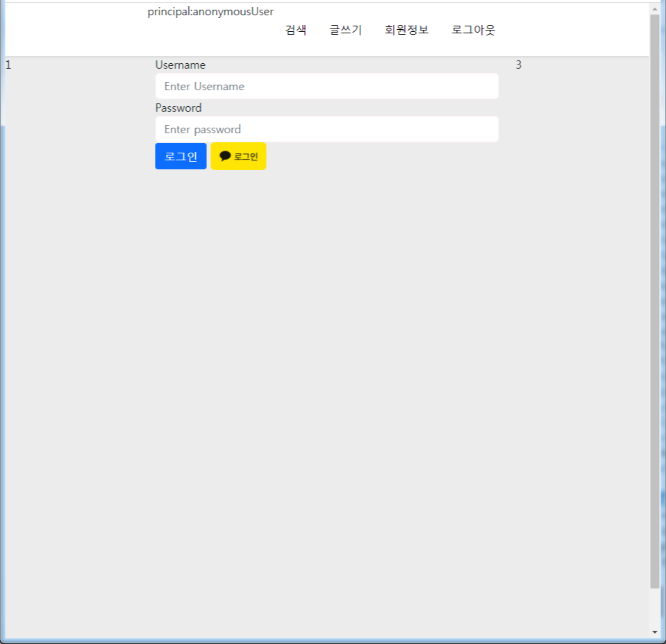The image size is (666, 644).
Task: Click the number 1 in the left column
Action: coord(8,65)
